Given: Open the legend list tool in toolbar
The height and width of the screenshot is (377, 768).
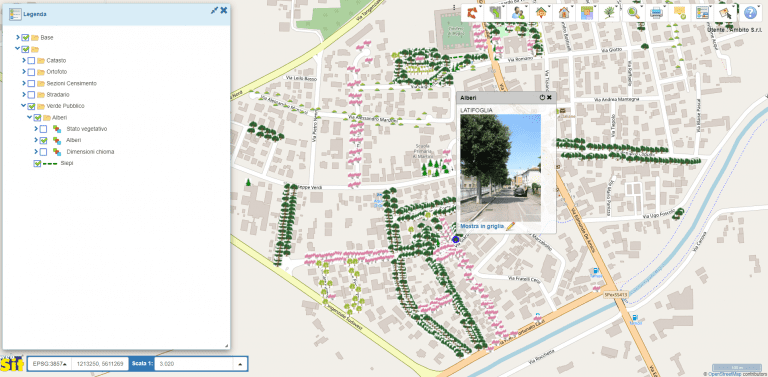Looking at the screenshot, I should coord(702,13).
